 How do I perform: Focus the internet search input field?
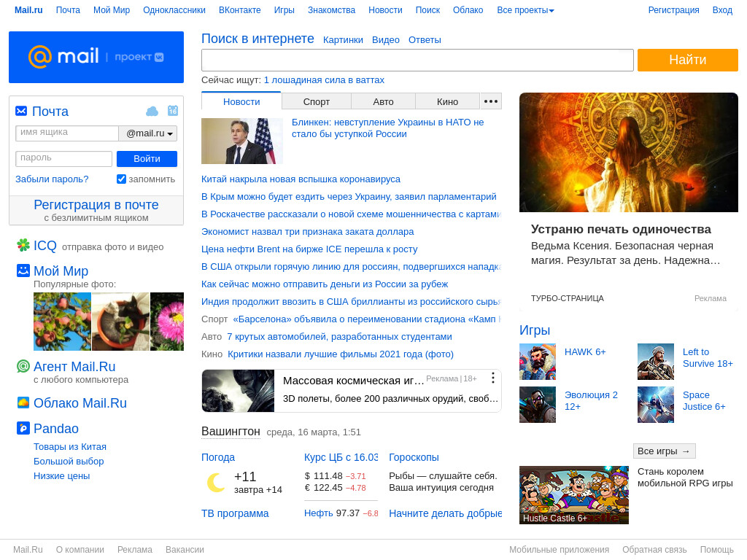(x=417, y=60)
